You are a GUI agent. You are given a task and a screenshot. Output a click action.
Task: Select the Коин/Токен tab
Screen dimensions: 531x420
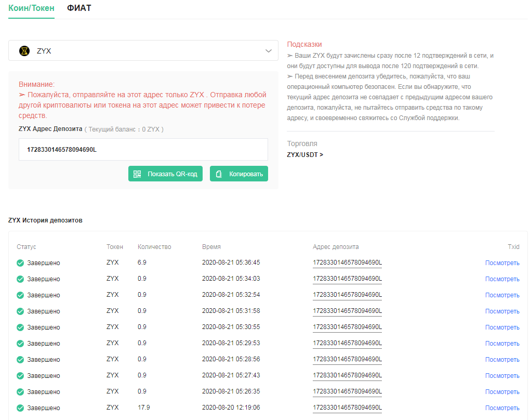[x=31, y=8]
